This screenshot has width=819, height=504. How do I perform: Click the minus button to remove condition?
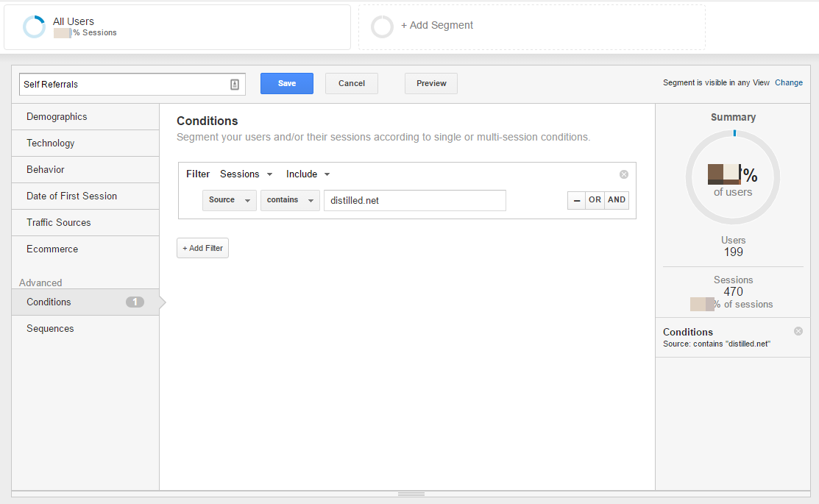(577, 200)
